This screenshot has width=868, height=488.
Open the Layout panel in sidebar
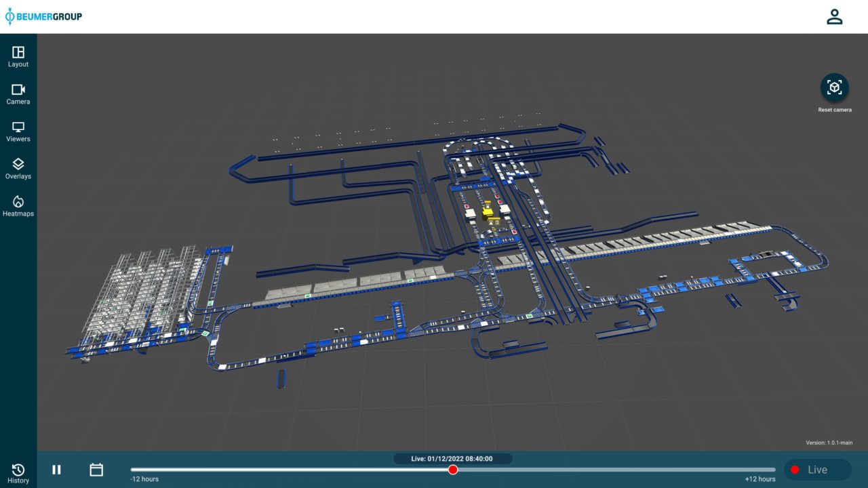pyautogui.click(x=18, y=56)
